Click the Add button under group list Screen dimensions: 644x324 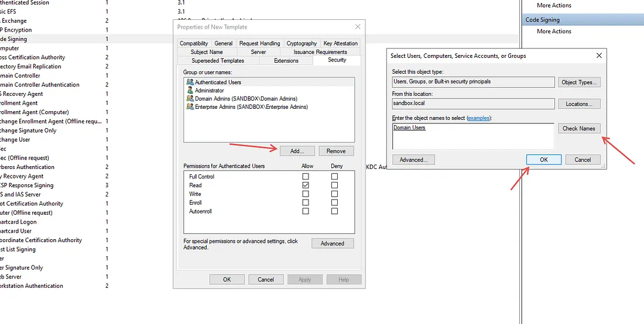point(297,151)
